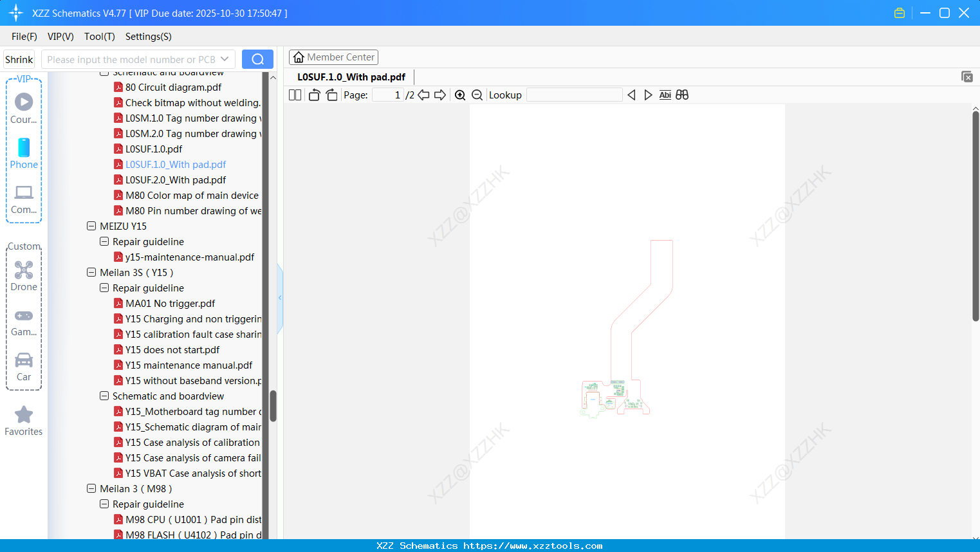Select the two-page view layout icon
The image size is (980, 552).
point(294,95)
